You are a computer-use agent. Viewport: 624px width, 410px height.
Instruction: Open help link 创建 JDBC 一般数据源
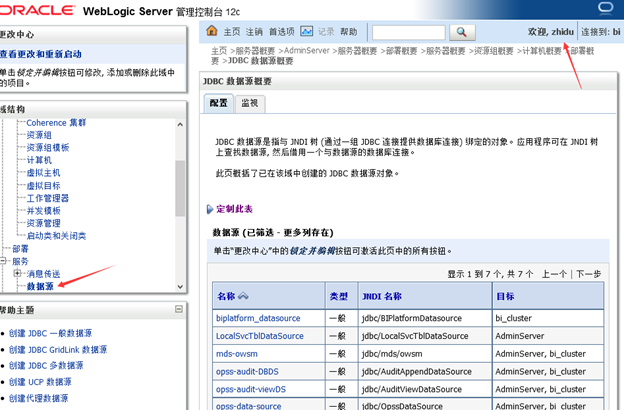click(51, 333)
